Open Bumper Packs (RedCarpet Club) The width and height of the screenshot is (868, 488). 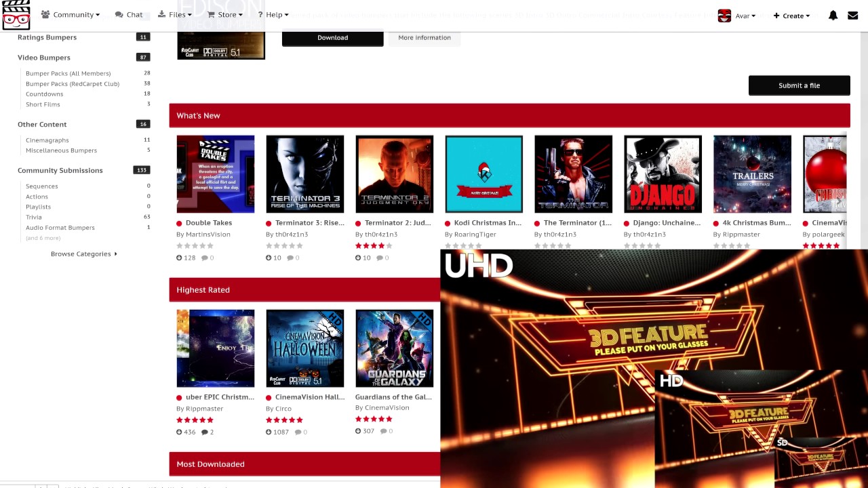[73, 84]
